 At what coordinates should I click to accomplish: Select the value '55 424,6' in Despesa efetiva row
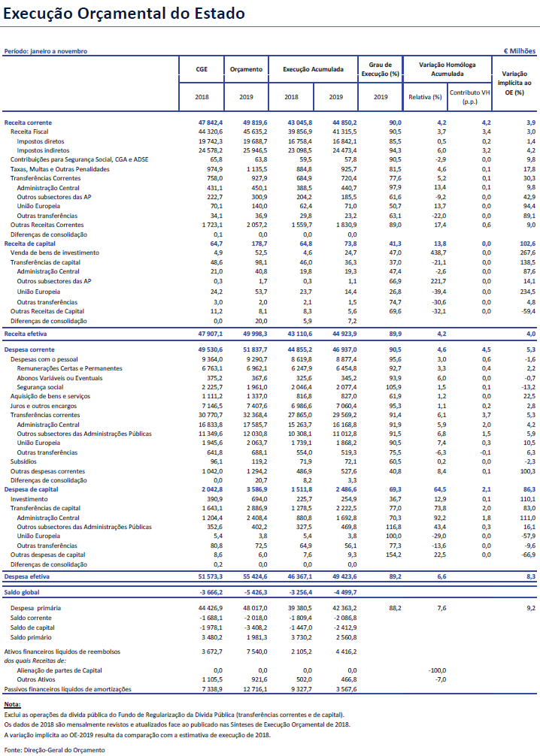tap(255, 576)
